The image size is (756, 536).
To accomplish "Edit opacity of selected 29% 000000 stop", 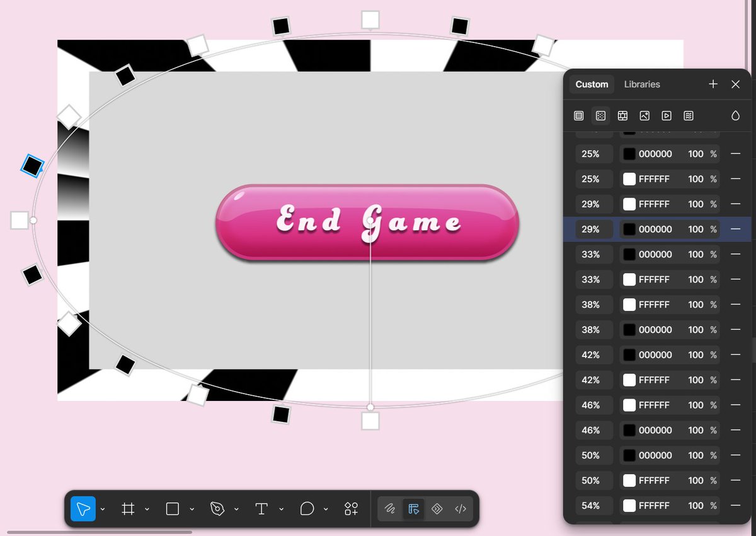I will click(x=696, y=230).
